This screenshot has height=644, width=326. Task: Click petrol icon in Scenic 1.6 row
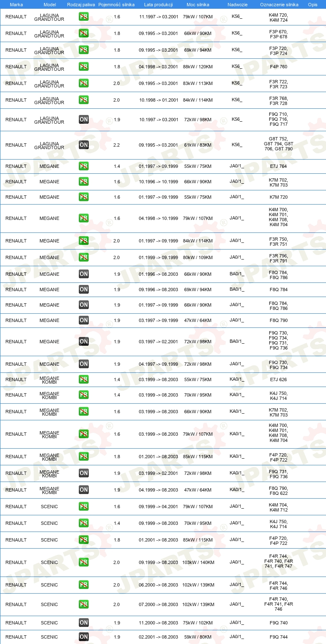83,507
